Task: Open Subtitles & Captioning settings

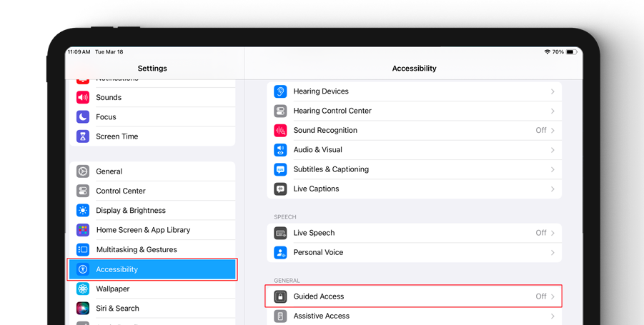Action: point(415,169)
